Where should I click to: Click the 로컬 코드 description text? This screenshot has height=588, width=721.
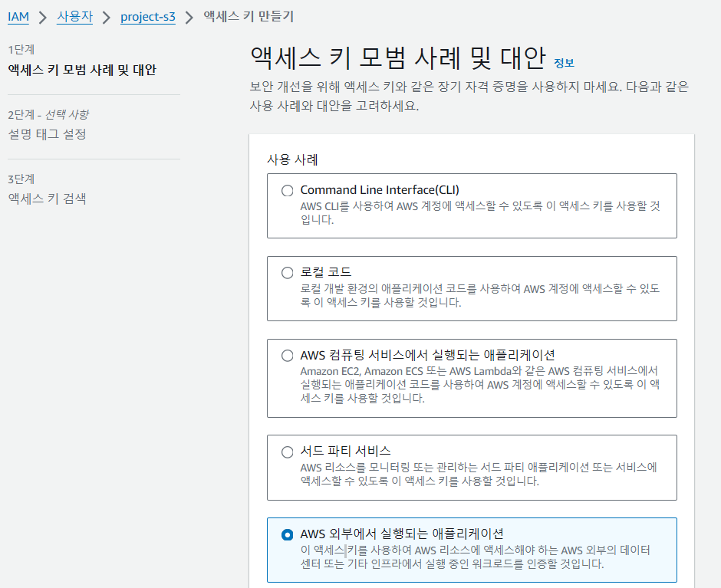click(480, 295)
